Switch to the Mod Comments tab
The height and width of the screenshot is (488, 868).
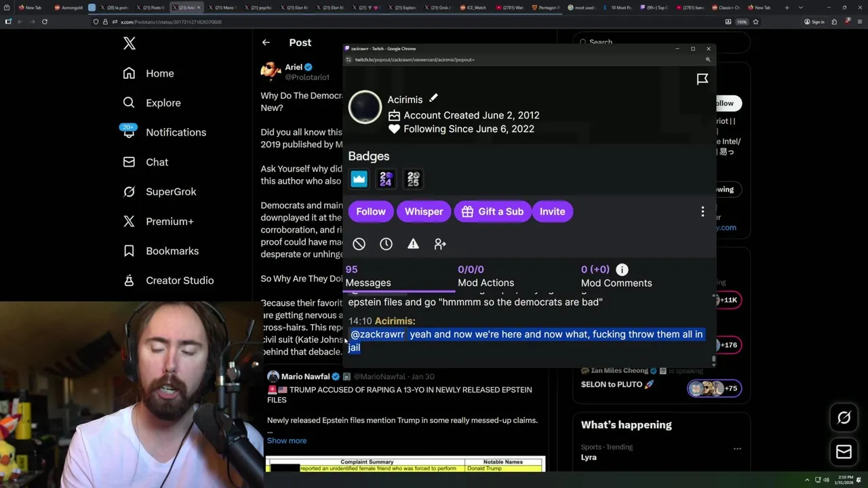click(x=616, y=277)
